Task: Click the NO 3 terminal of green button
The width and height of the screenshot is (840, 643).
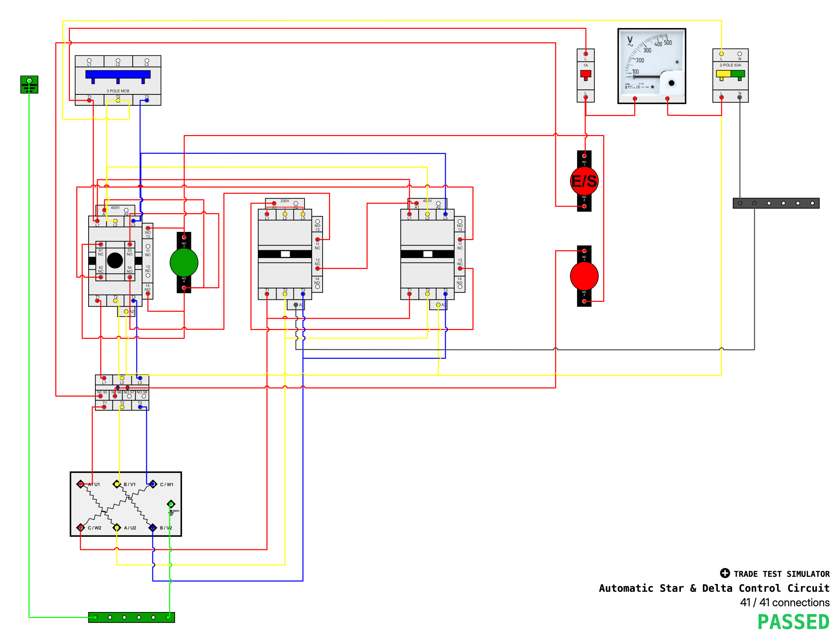Action: 184,237
